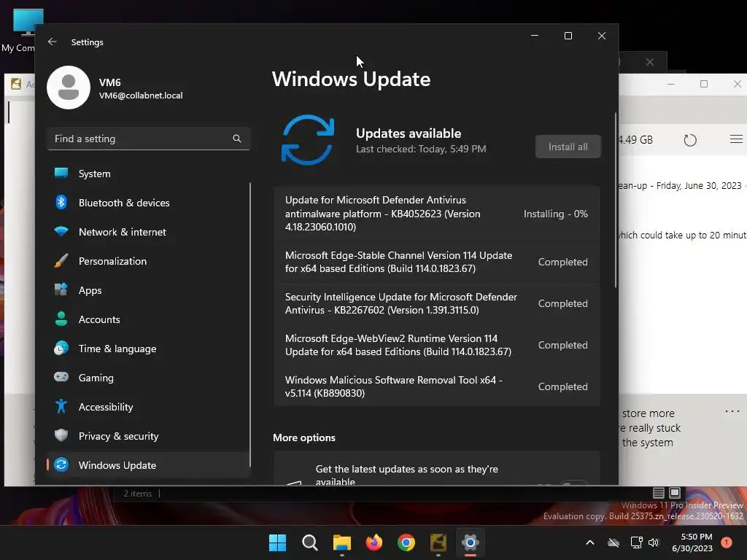Click the Install all button

click(568, 147)
